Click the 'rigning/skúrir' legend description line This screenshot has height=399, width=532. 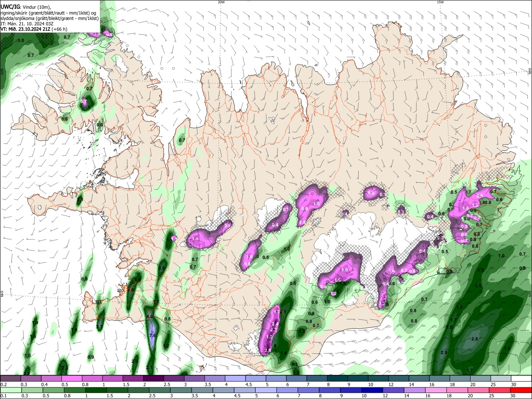pyautogui.click(x=48, y=12)
